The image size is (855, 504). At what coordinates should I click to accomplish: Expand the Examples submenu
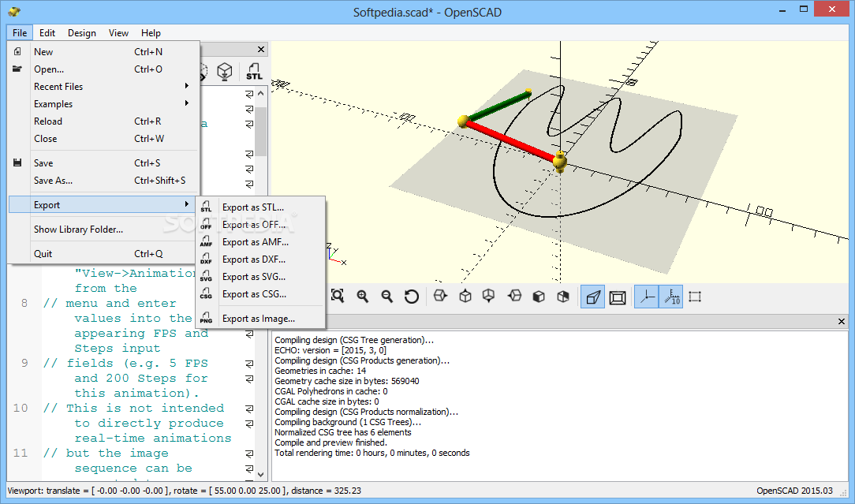(103, 103)
